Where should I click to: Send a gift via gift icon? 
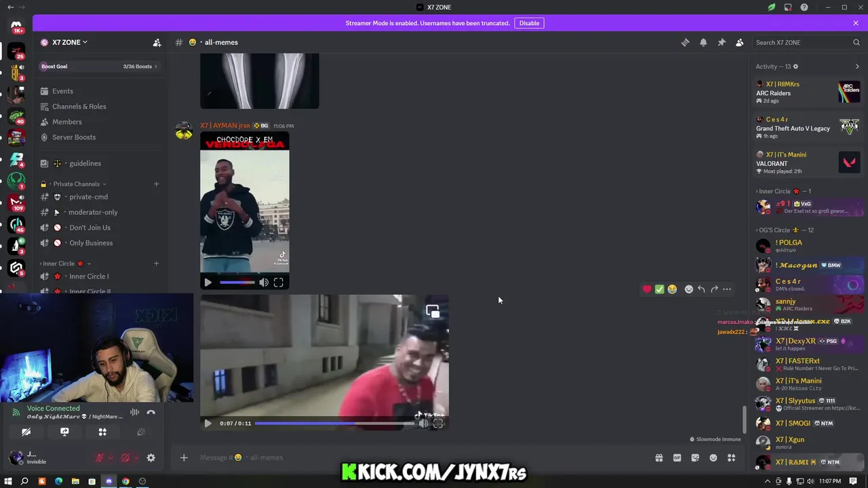point(658,457)
